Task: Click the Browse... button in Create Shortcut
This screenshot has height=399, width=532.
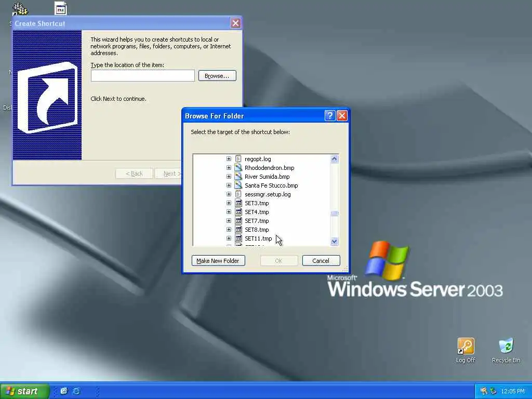Action: coord(217,76)
